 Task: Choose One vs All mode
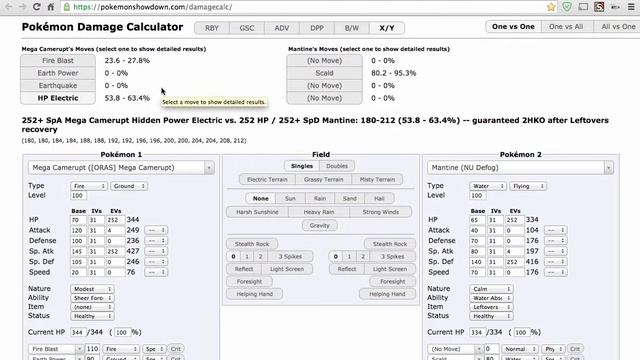(566, 27)
